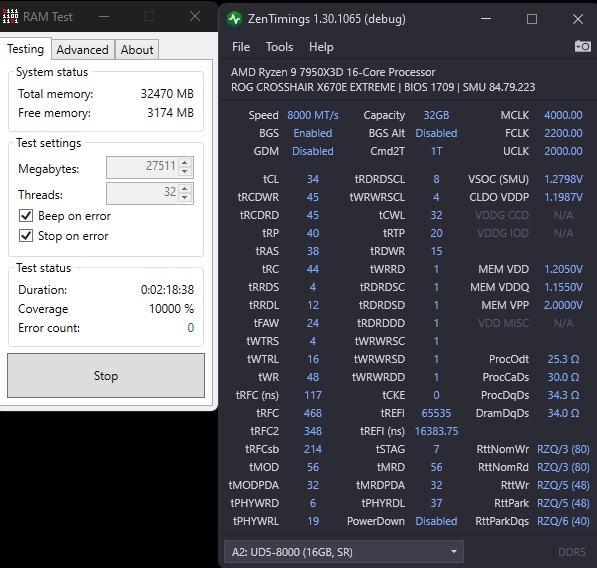The image size is (597, 568).
Task: Click the RttParkDqs value RZQ/6 (40)
Action: coord(563,521)
